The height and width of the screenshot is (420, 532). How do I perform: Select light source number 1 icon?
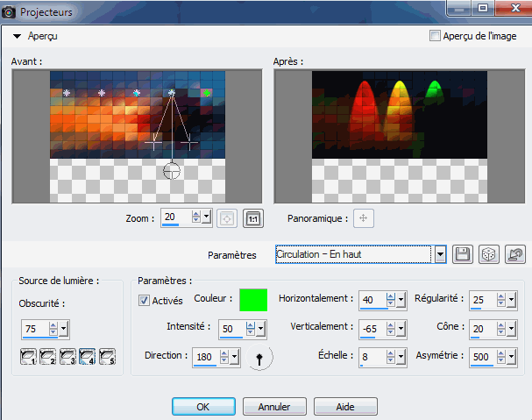click(x=29, y=357)
